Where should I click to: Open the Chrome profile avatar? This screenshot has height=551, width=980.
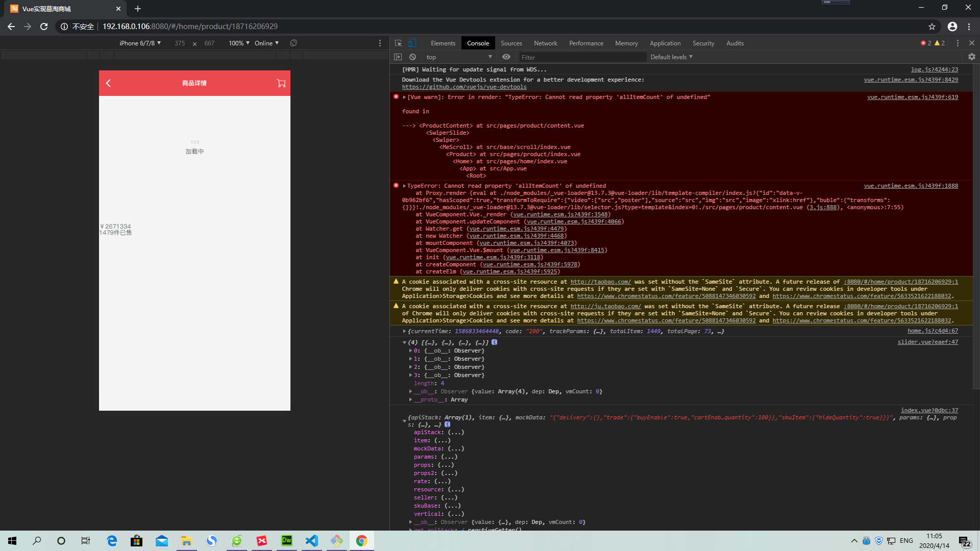coord(952,27)
